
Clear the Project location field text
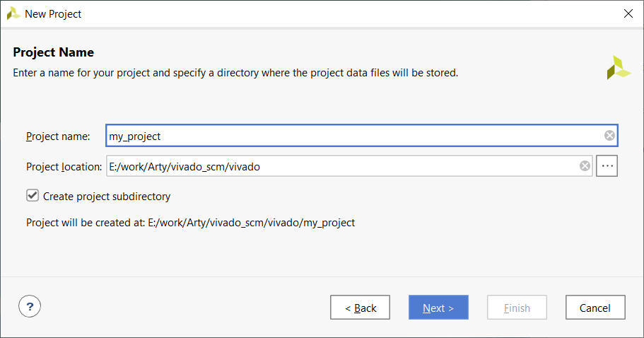click(585, 166)
